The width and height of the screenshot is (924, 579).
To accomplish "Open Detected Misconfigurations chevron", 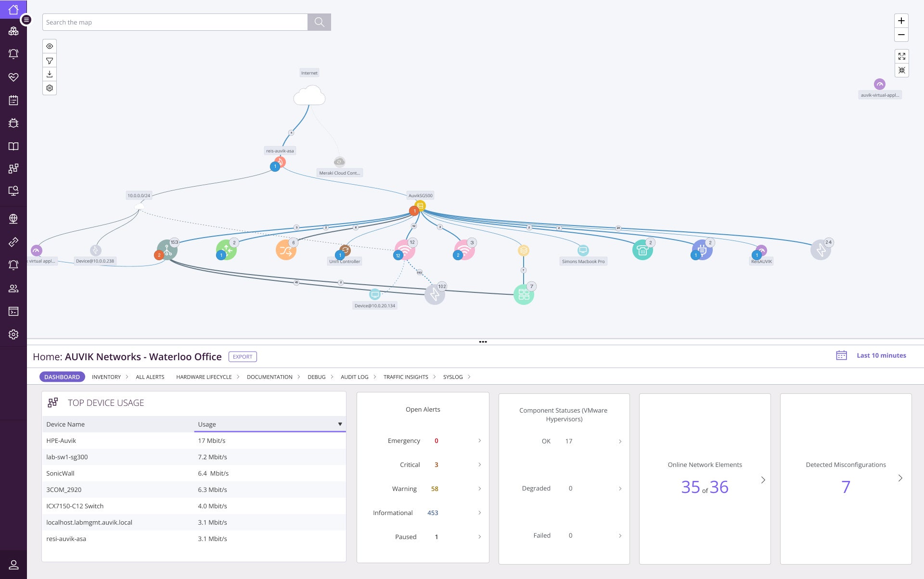I will point(900,478).
